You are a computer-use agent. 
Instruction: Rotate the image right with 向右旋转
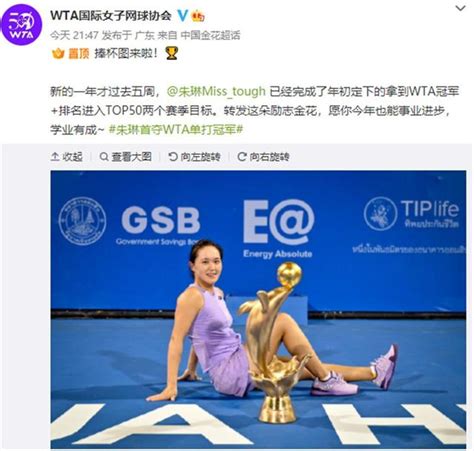pos(263,157)
